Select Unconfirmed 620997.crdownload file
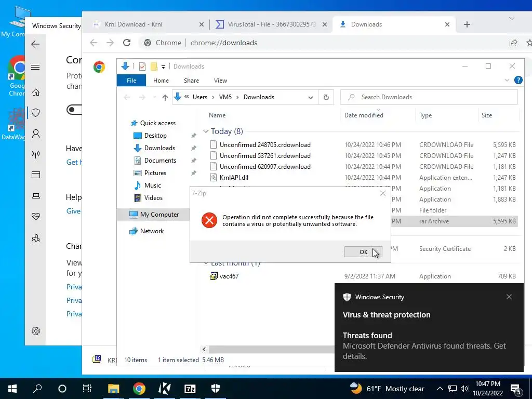Screen dimensions: 532x399 click(x=265, y=167)
